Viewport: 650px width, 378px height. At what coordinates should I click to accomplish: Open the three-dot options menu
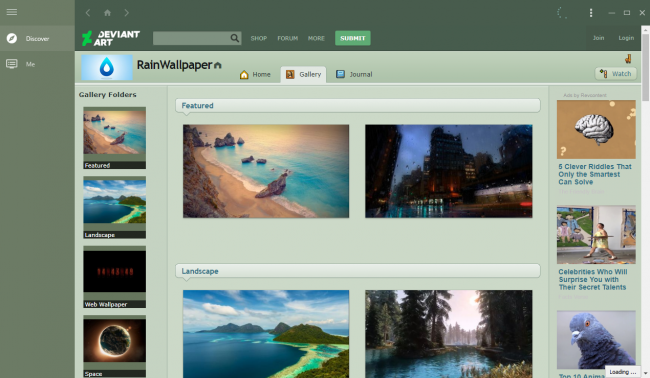coord(591,13)
